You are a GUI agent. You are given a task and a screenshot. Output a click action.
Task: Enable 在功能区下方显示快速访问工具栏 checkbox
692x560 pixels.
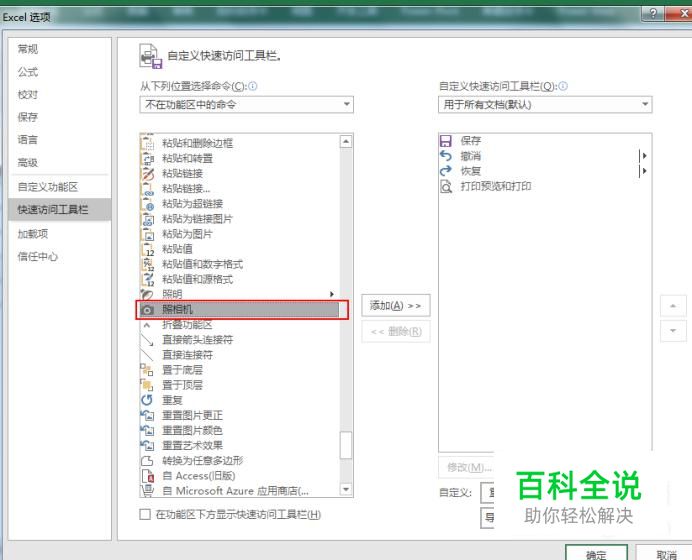coord(145,515)
